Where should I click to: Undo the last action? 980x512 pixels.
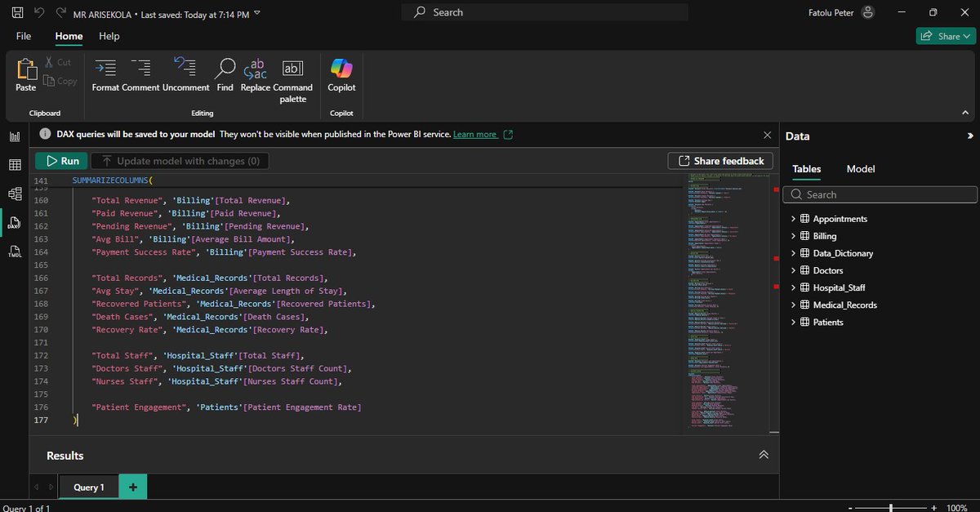[39, 13]
